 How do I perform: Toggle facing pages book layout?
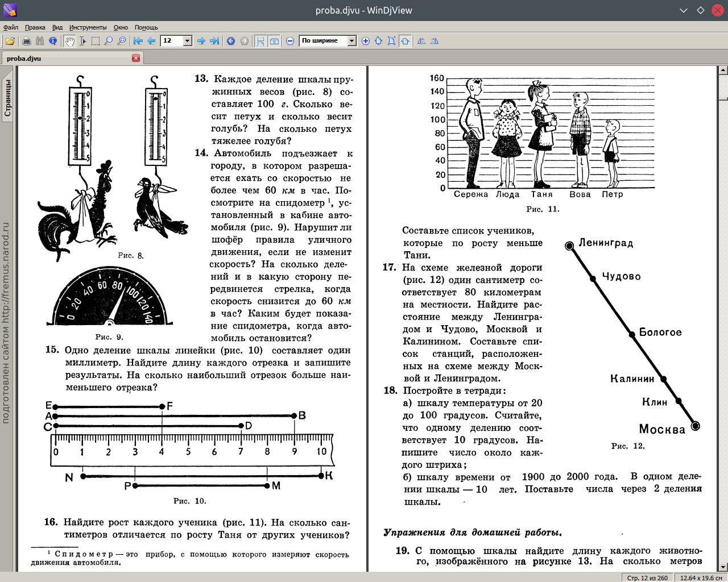click(274, 41)
